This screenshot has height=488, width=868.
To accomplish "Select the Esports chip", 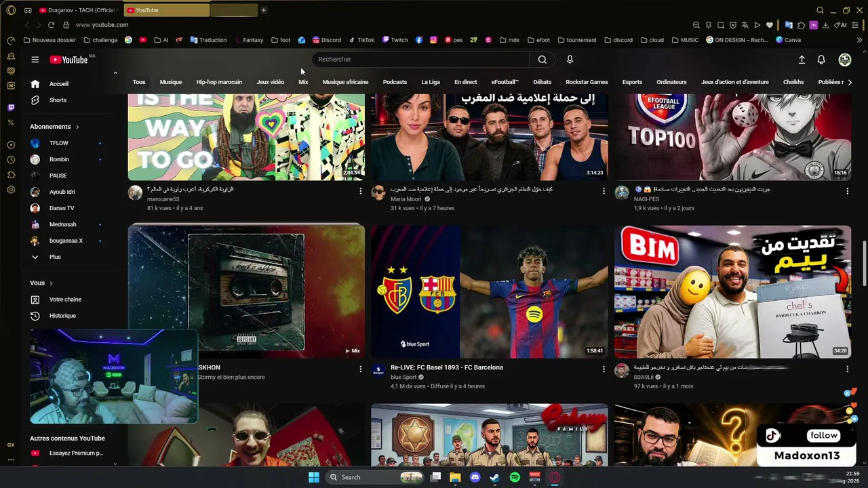I will click(x=632, y=83).
